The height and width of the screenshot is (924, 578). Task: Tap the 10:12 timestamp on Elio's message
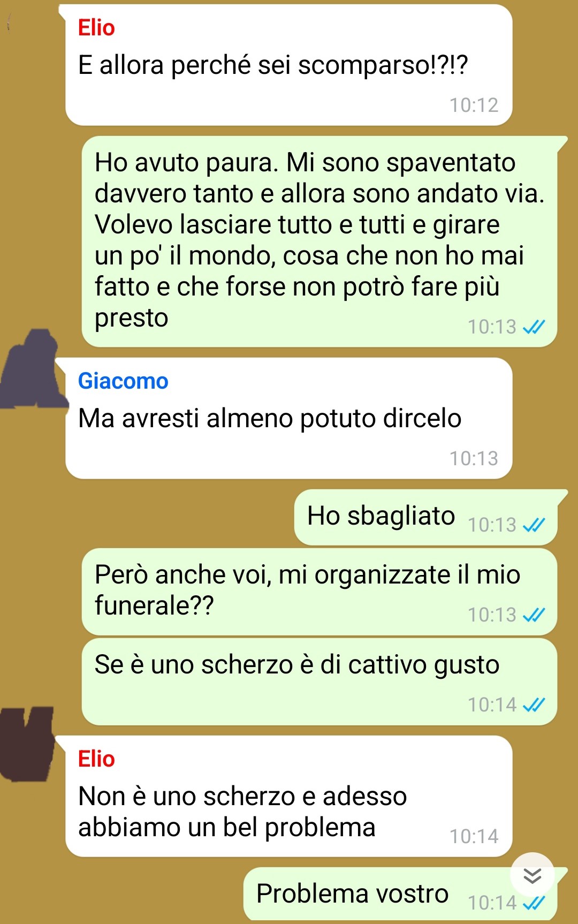(474, 105)
